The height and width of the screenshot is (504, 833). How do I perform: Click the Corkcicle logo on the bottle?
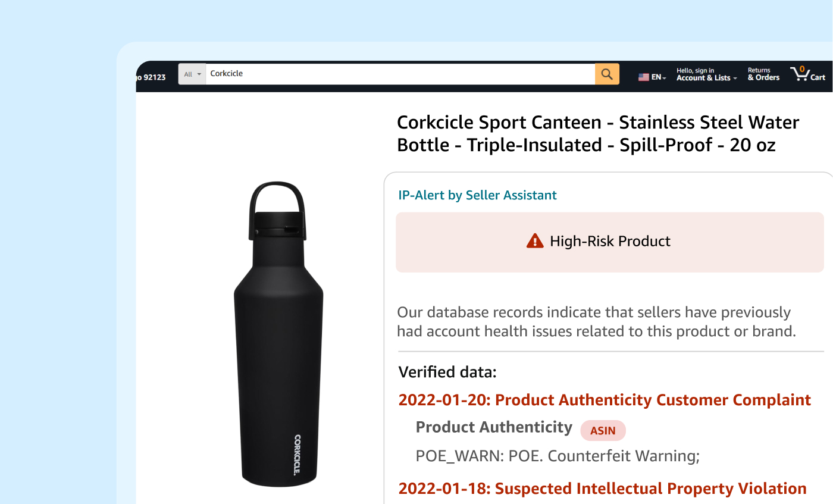pos(297,455)
